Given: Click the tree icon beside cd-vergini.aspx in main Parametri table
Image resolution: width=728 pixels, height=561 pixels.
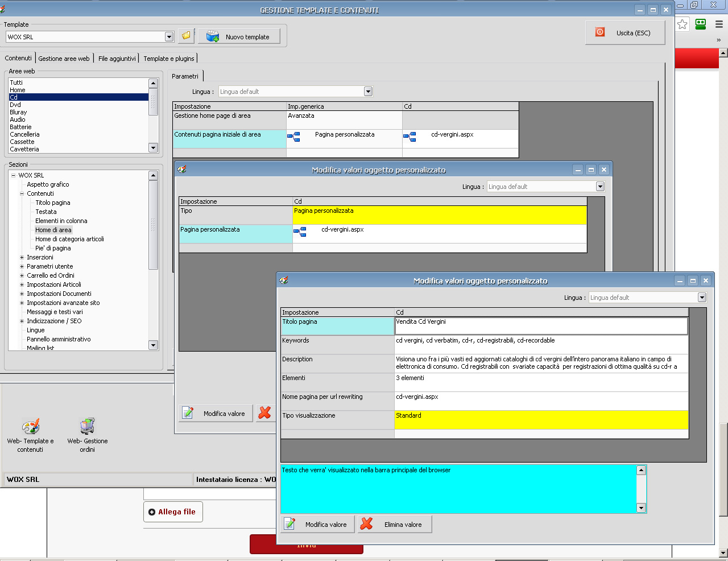Looking at the screenshot, I should pyautogui.click(x=409, y=137).
